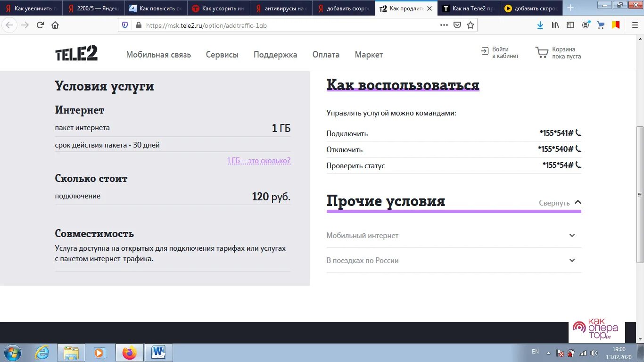Open Маркет menu
644x362 pixels.
[x=369, y=55]
